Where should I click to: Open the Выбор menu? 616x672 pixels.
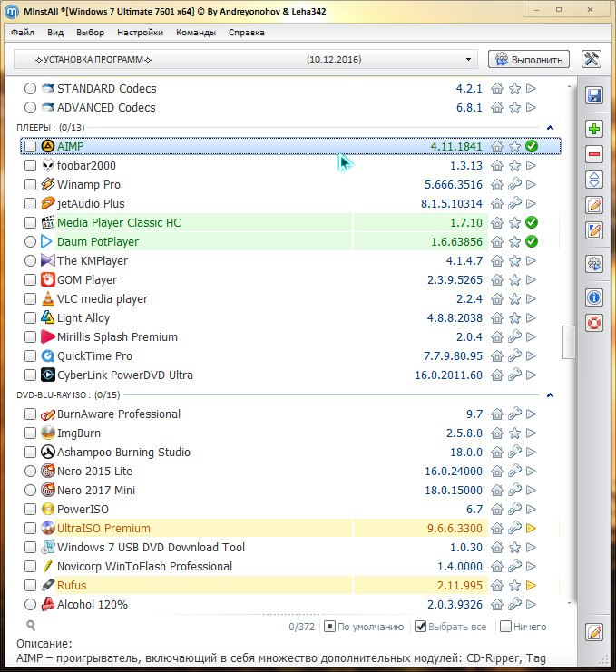tap(90, 33)
